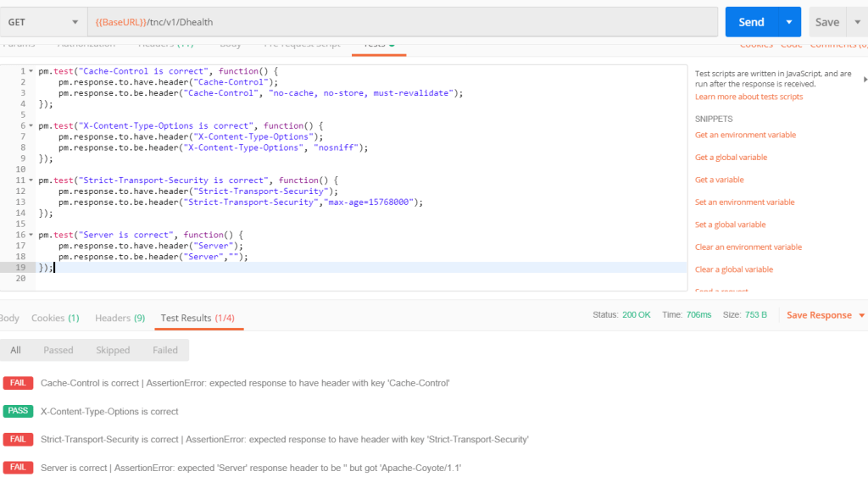Switch to response Headers (9) tab
The height and width of the screenshot is (488, 868).
coord(120,318)
